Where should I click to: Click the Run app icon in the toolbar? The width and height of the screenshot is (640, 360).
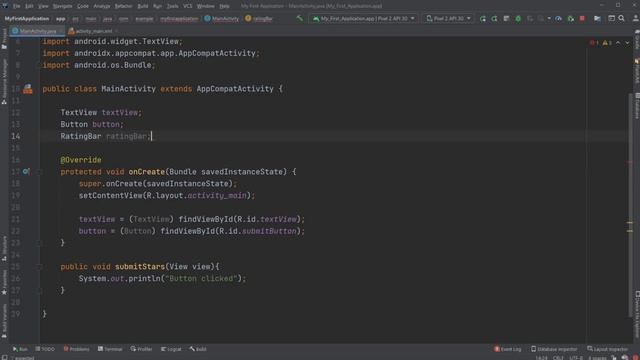click(483, 18)
